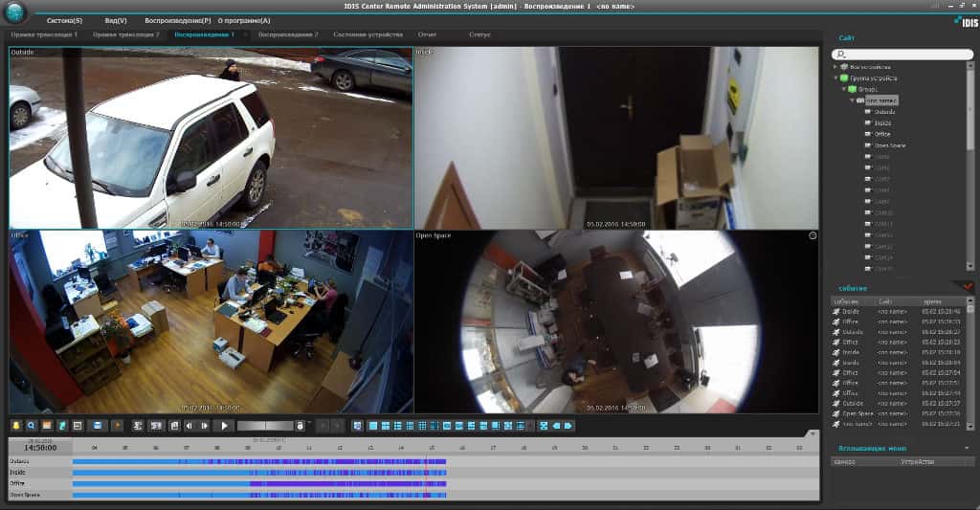Select the single-screen layout icon
The width and height of the screenshot is (980, 510).
(373, 425)
